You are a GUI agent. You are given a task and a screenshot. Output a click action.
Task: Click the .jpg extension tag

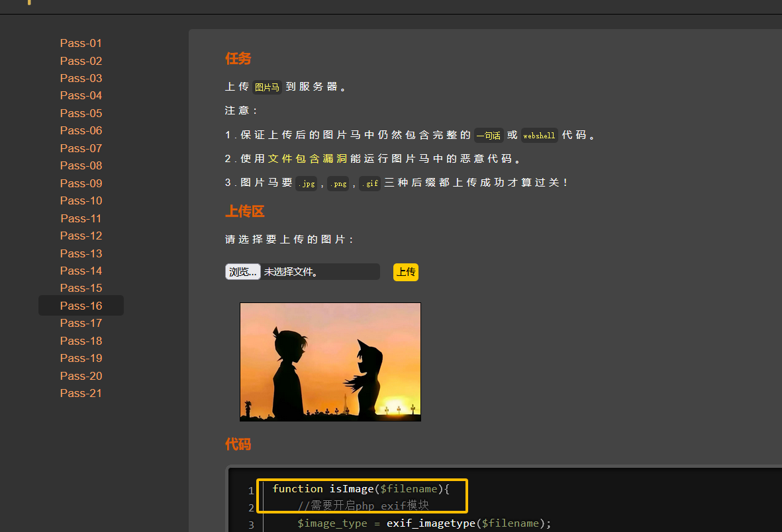306,183
